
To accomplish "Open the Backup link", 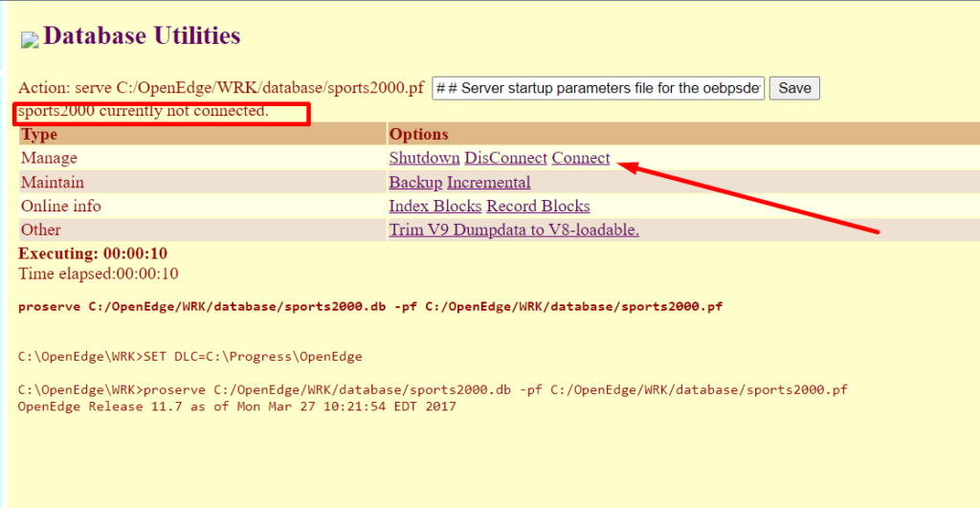I will (x=415, y=182).
